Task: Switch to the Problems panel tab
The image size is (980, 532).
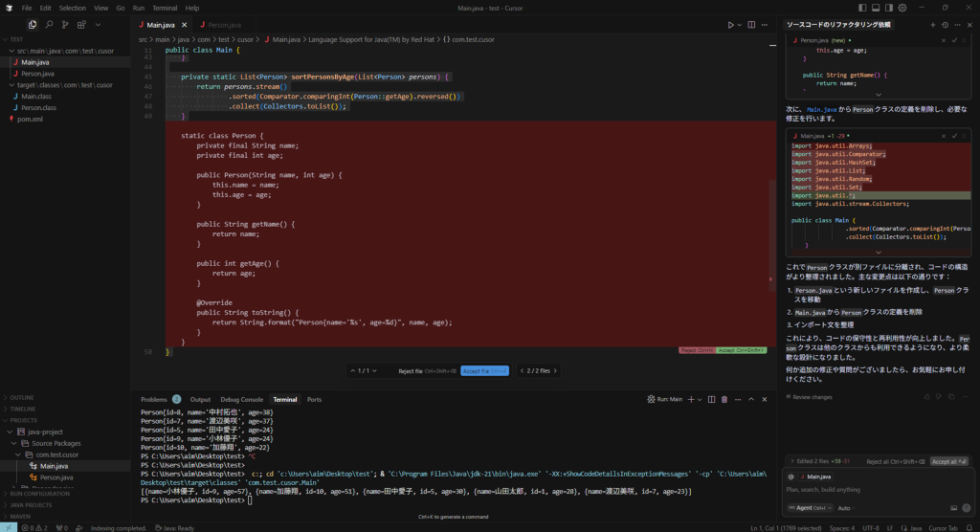Action: 154,399
